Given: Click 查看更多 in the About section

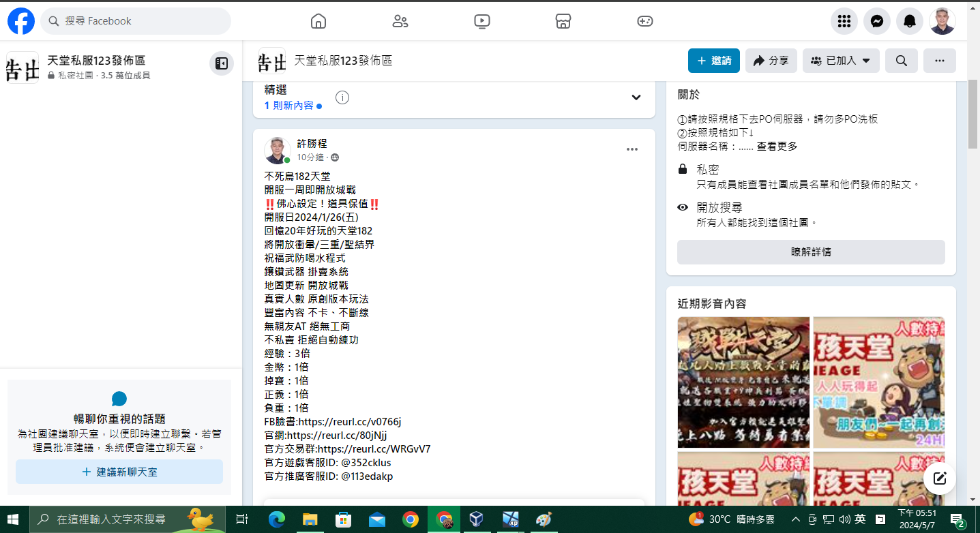Looking at the screenshot, I should [777, 146].
